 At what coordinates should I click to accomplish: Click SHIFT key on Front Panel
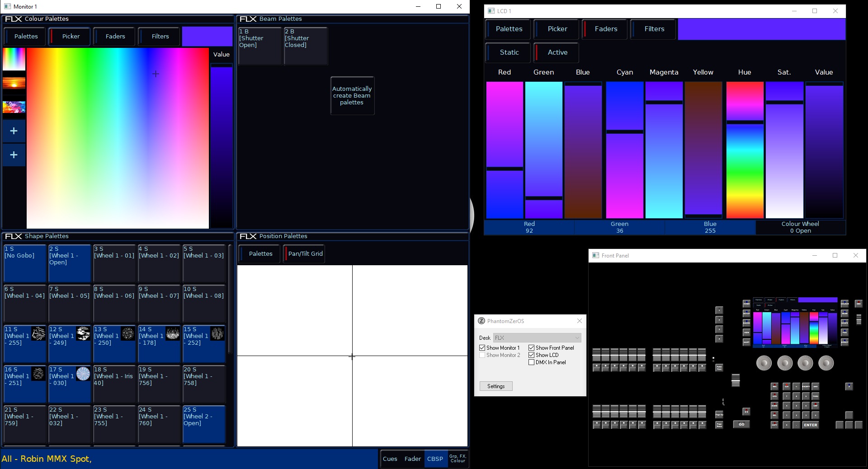click(746, 342)
